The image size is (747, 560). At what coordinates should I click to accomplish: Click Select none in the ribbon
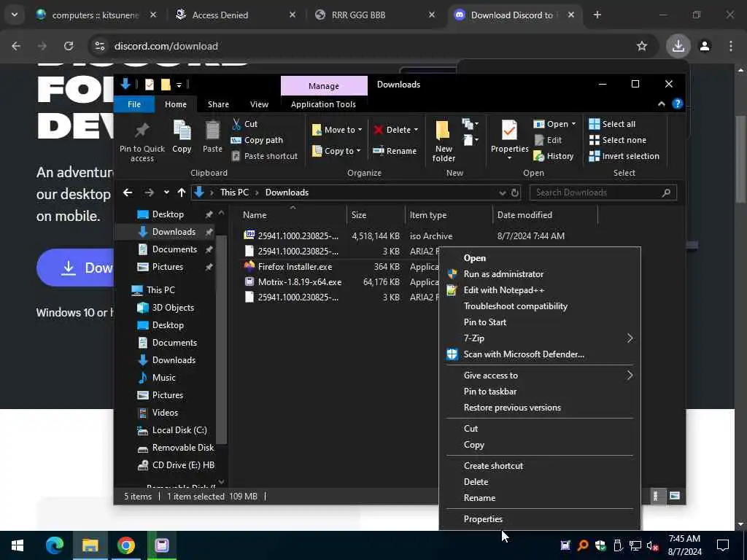(617, 140)
